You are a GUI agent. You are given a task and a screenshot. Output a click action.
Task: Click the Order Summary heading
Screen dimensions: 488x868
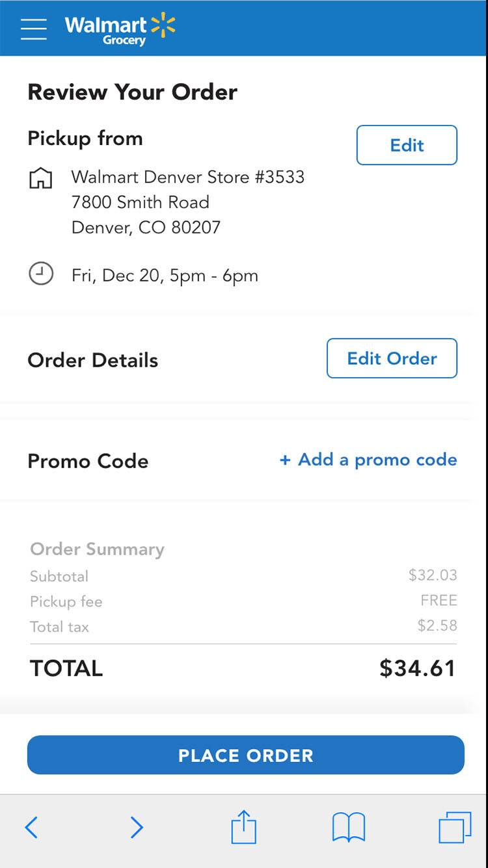tap(97, 549)
